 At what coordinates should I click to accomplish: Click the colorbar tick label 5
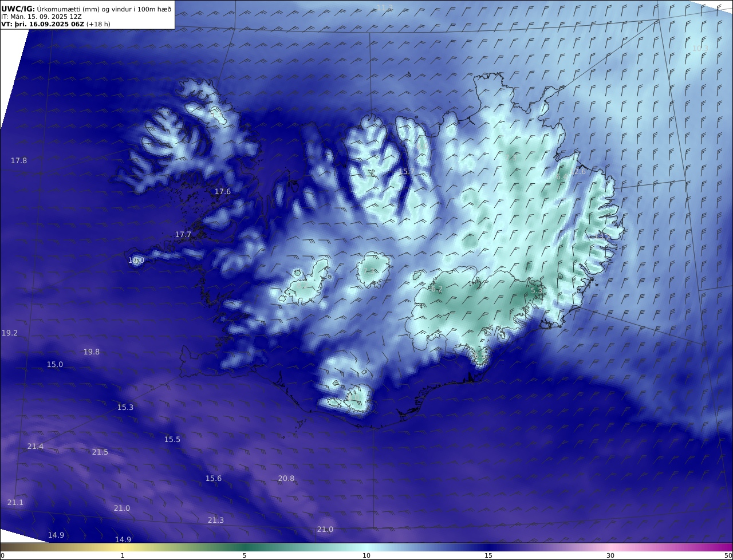(x=245, y=555)
